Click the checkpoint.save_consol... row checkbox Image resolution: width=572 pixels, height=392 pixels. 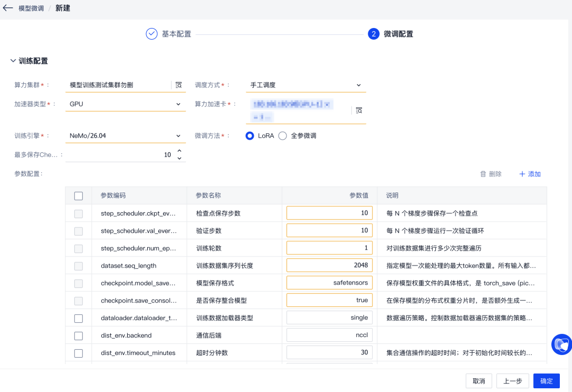point(78,301)
